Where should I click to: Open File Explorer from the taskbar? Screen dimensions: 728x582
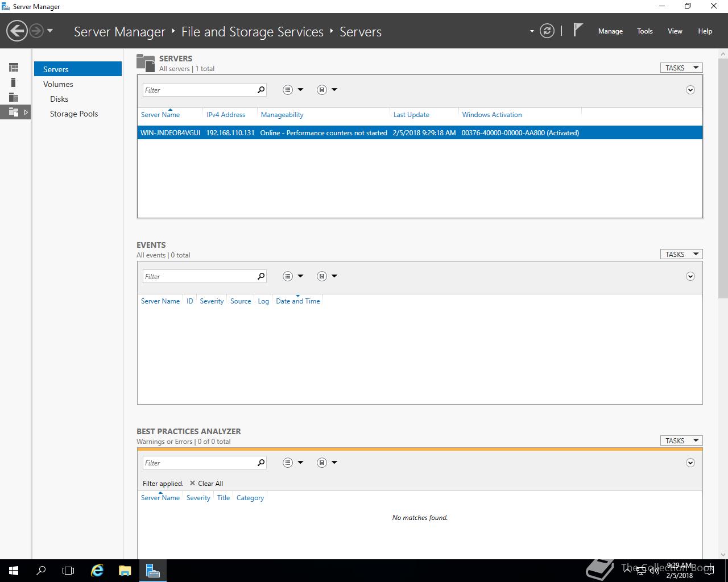[125, 571]
